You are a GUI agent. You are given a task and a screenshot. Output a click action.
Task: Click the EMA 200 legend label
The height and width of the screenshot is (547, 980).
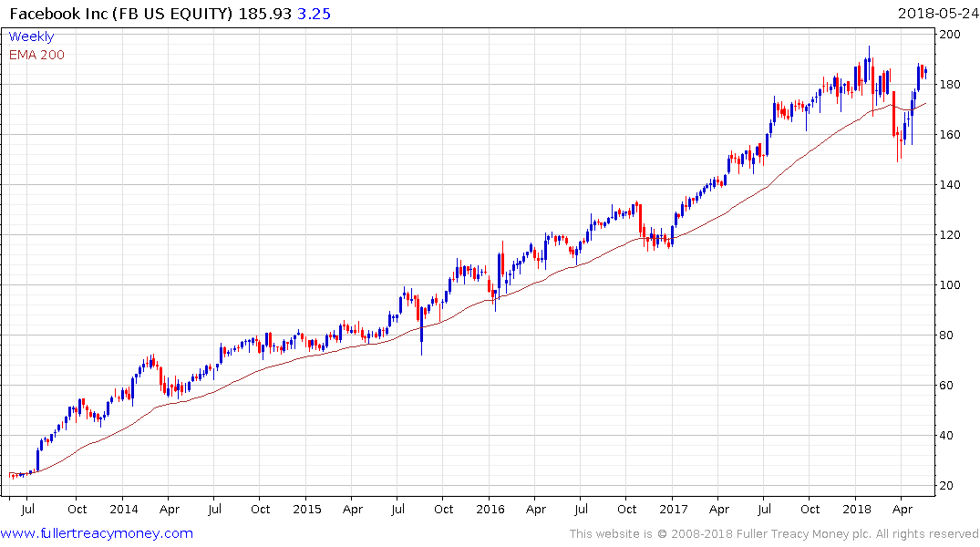36,55
